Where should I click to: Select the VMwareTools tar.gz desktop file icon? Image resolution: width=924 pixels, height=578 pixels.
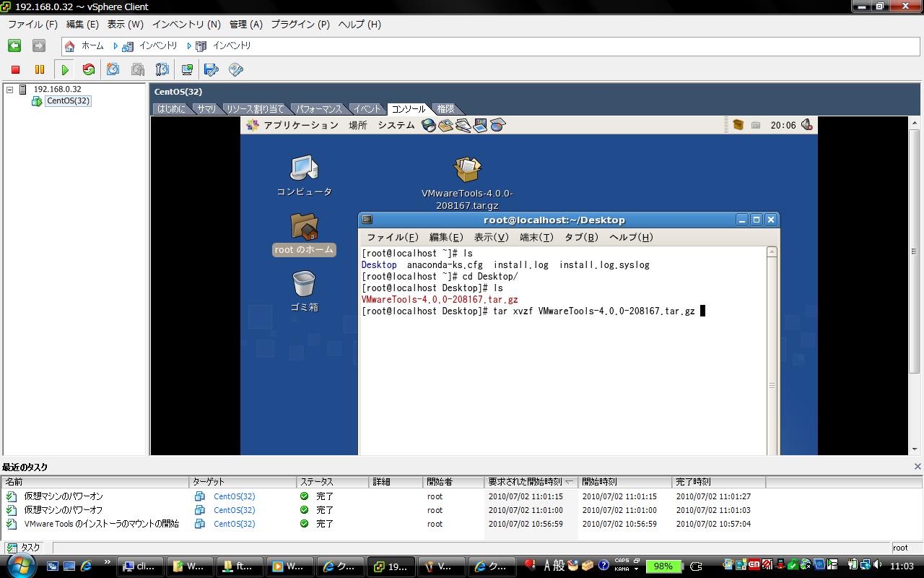pos(467,170)
